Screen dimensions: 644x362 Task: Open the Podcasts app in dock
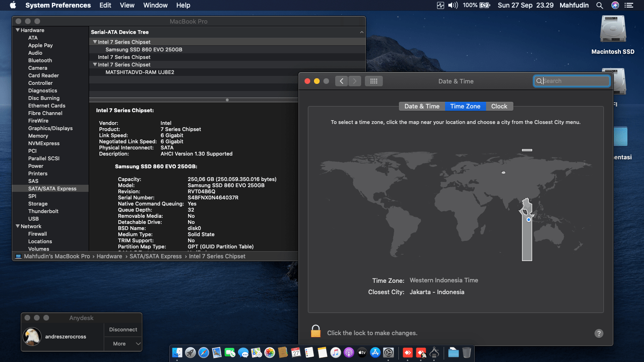pyautogui.click(x=349, y=353)
